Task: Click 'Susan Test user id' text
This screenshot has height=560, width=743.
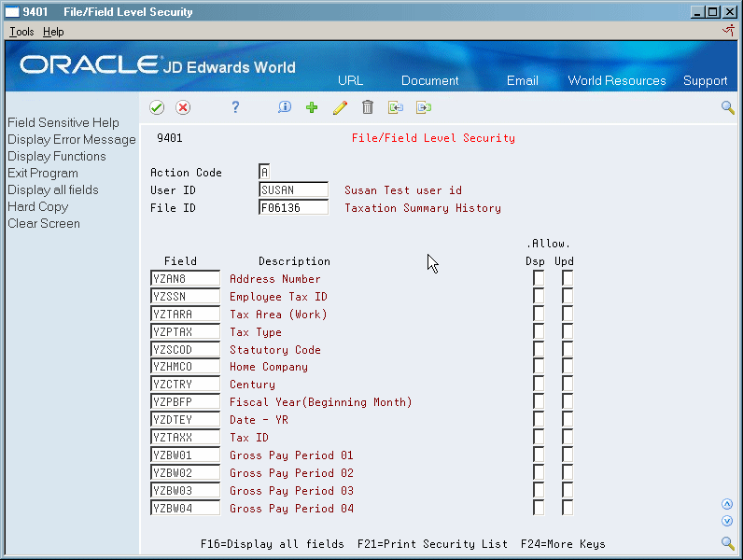Action: tap(403, 190)
